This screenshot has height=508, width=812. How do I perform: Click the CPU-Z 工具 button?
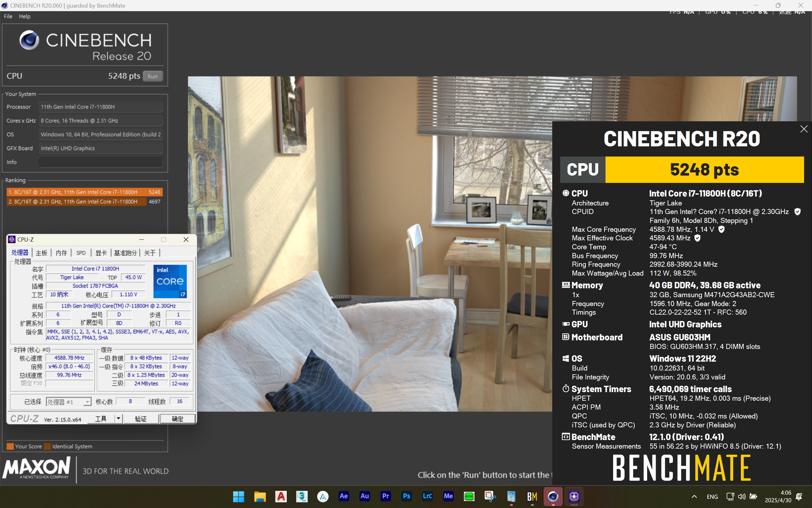(x=101, y=419)
